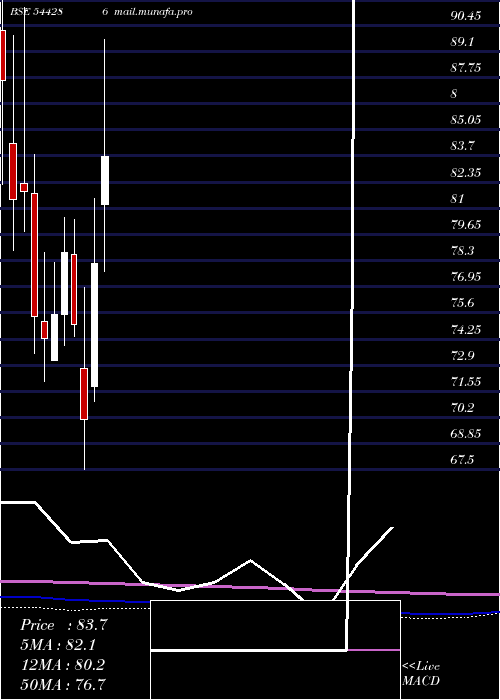The image size is (500, 700).
Task: Click the 67.5 price axis label
Action: tap(462, 460)
